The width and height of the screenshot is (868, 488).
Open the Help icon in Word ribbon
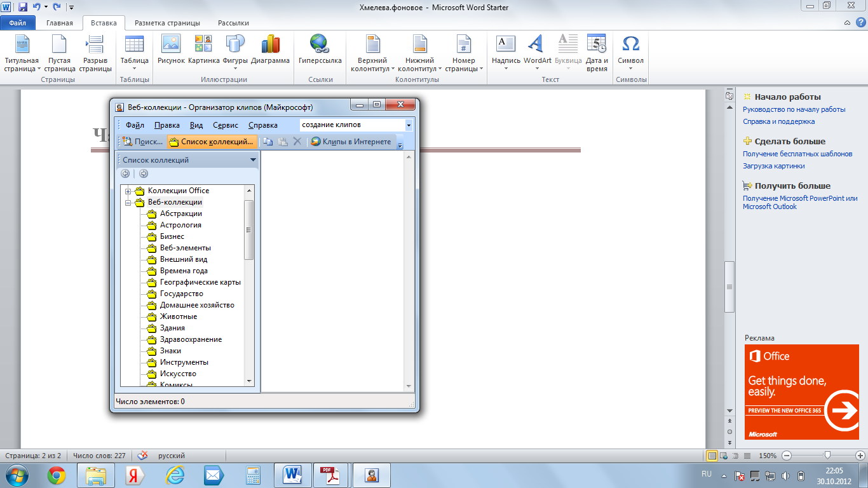pos(860,23)
